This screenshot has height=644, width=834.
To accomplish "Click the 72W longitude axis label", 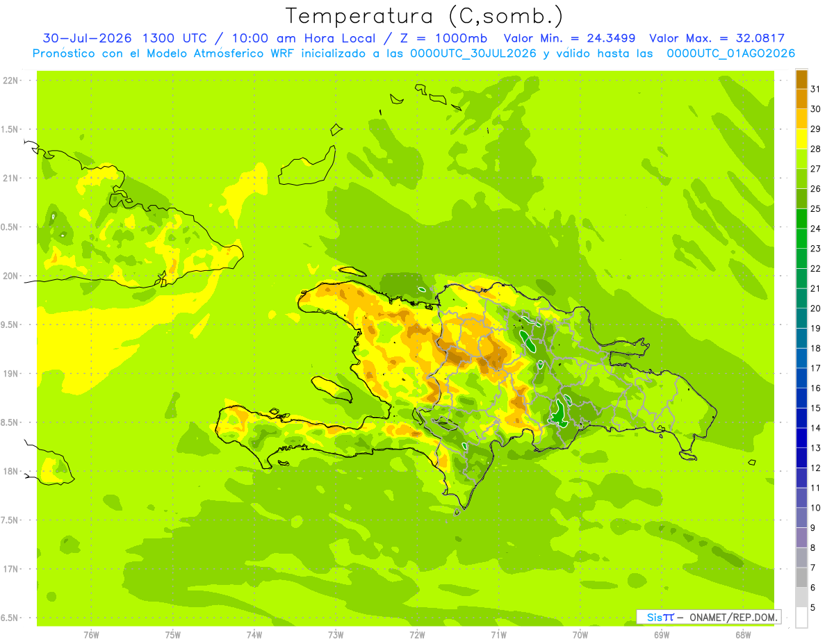I will 417,634.
